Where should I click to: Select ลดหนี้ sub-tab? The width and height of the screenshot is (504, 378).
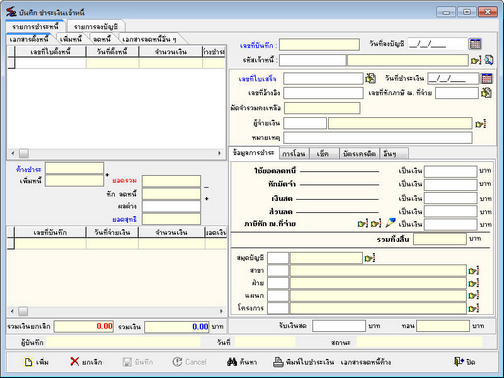point(102,39)
